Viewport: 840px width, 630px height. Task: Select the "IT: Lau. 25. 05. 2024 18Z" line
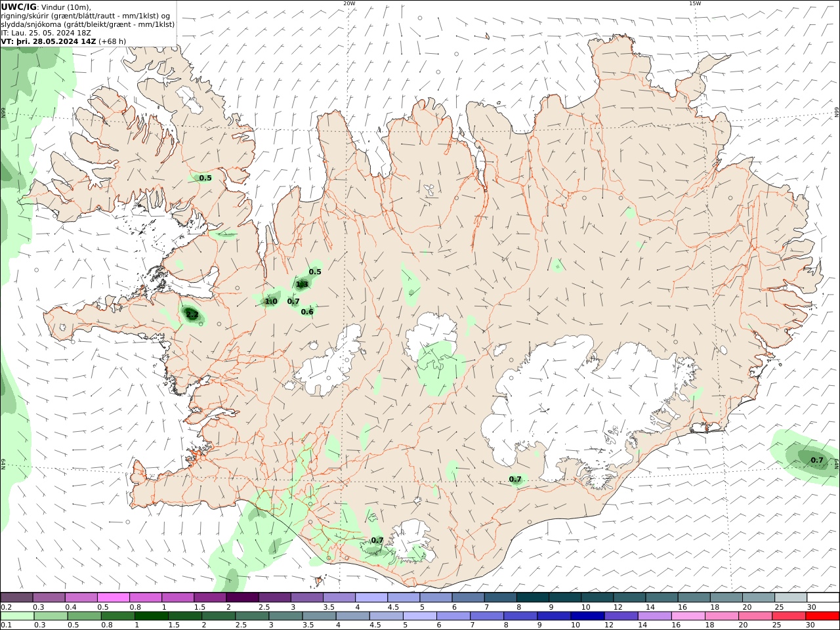click(46, 33)
